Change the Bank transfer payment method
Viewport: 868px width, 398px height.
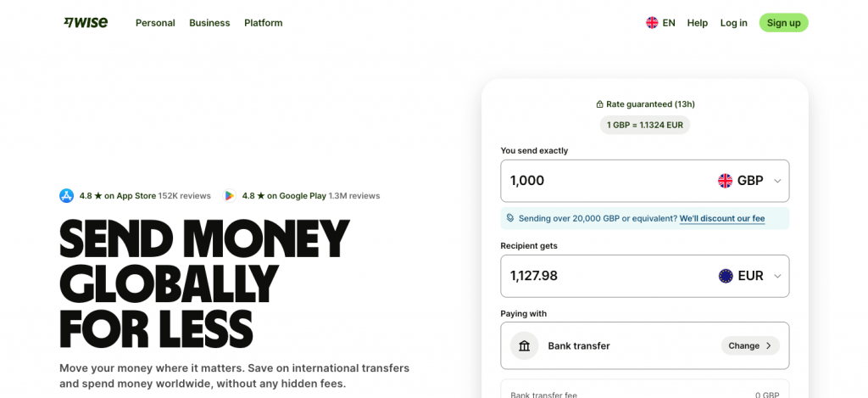pyautogui.click(x=750, y=345)
